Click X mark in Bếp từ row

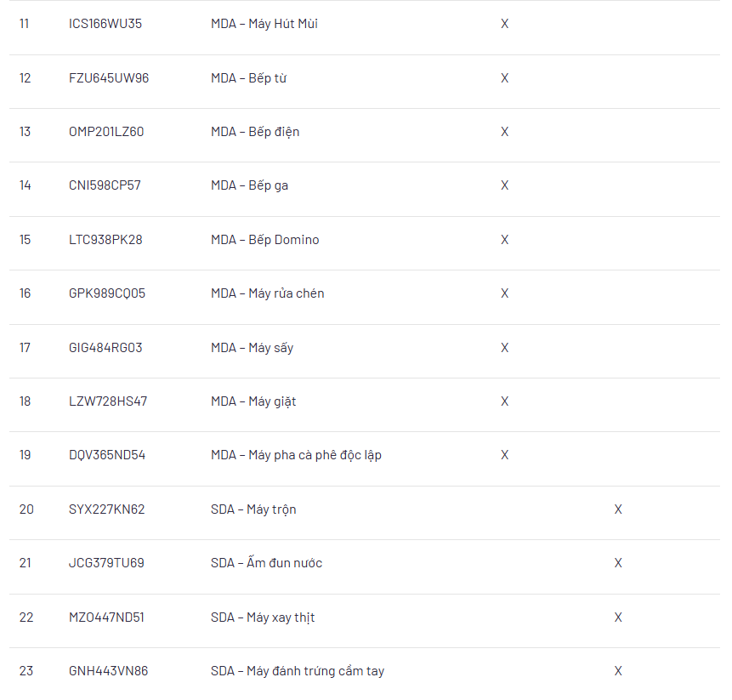click(504, 78)
